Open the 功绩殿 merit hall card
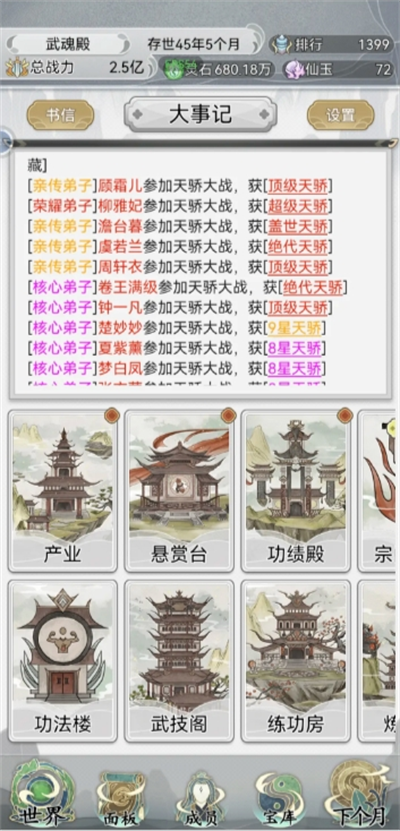The height and width of the screenshot is (831, 400). click(x=296, y=490)
